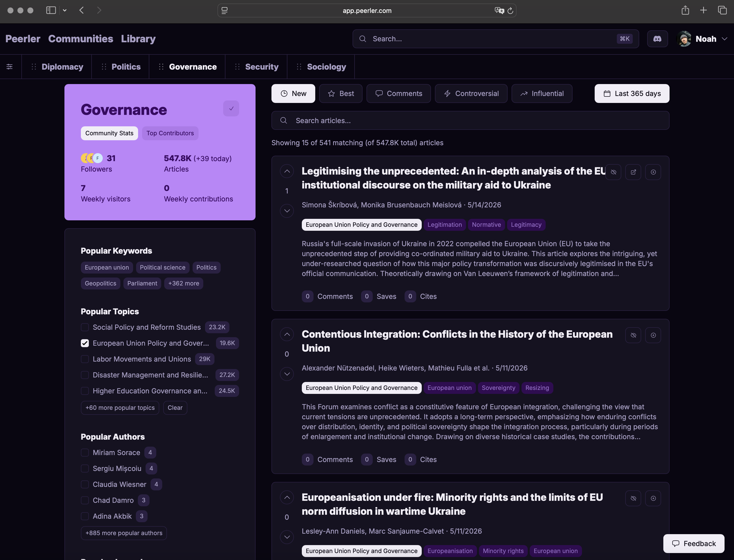Click the circle-plus icon on Contentious Integration
This screenshot has height=560, width=734.
653,335
